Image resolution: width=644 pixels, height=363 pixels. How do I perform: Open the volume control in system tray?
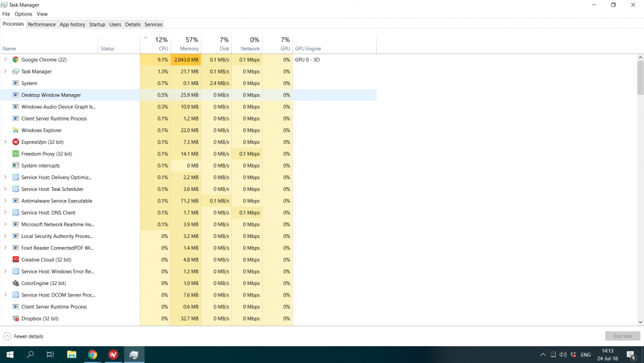point(563,355)
